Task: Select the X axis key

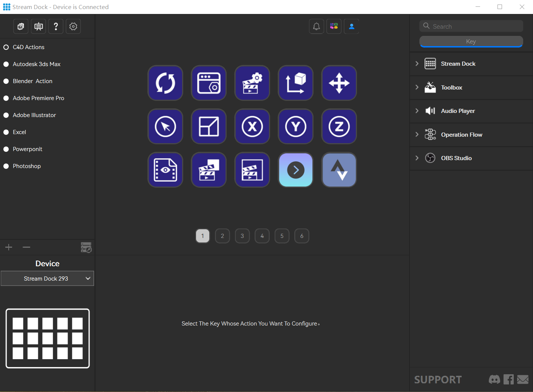Action: [252, 127]
